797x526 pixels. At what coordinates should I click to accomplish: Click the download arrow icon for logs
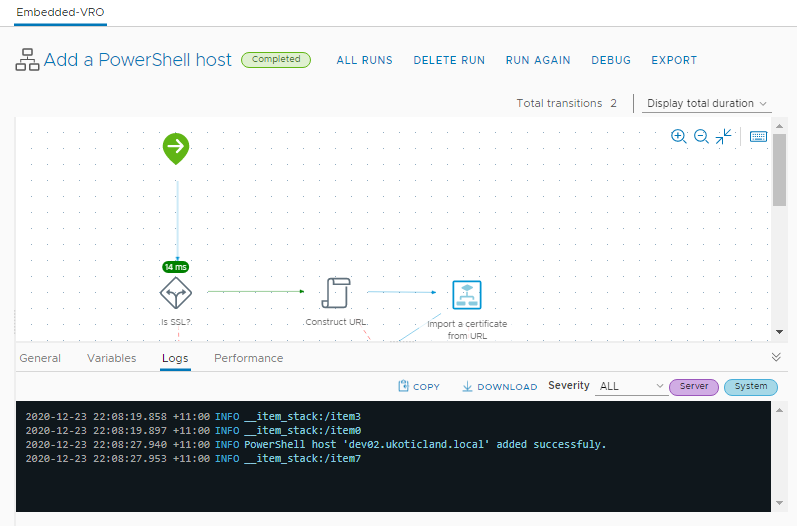467,387
